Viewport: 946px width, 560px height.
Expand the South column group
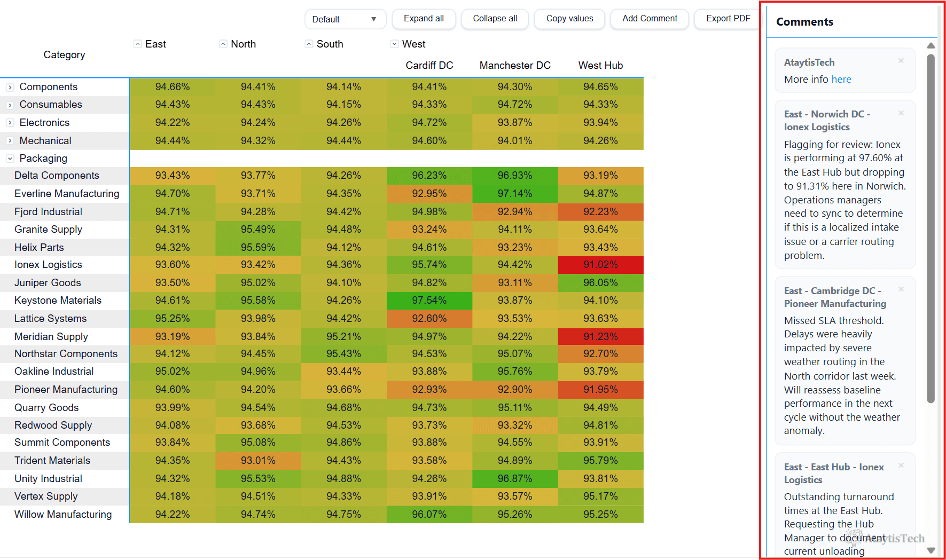(309, 44)
